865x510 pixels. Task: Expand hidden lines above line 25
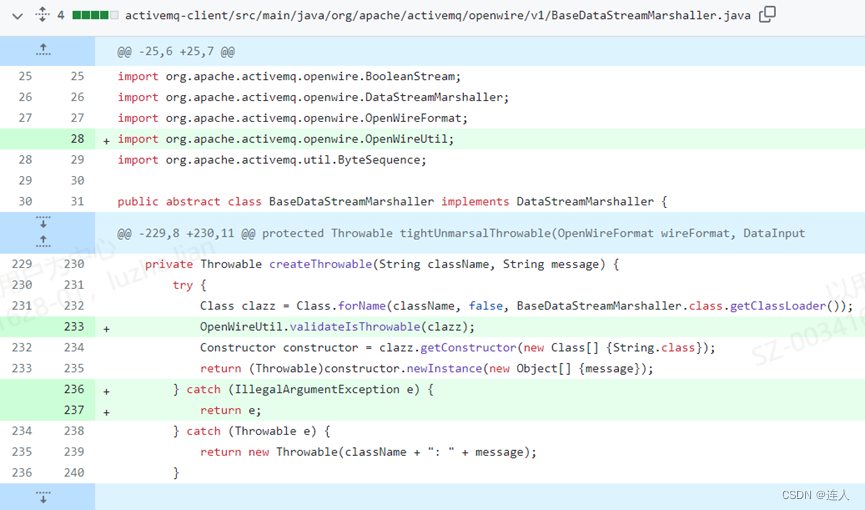(43, 51)
